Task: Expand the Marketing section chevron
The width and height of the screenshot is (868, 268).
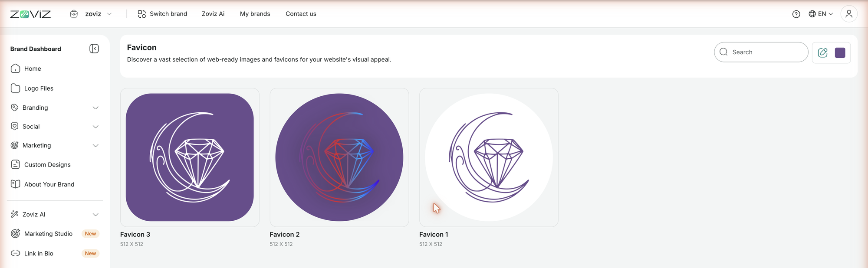Action: 95,145
